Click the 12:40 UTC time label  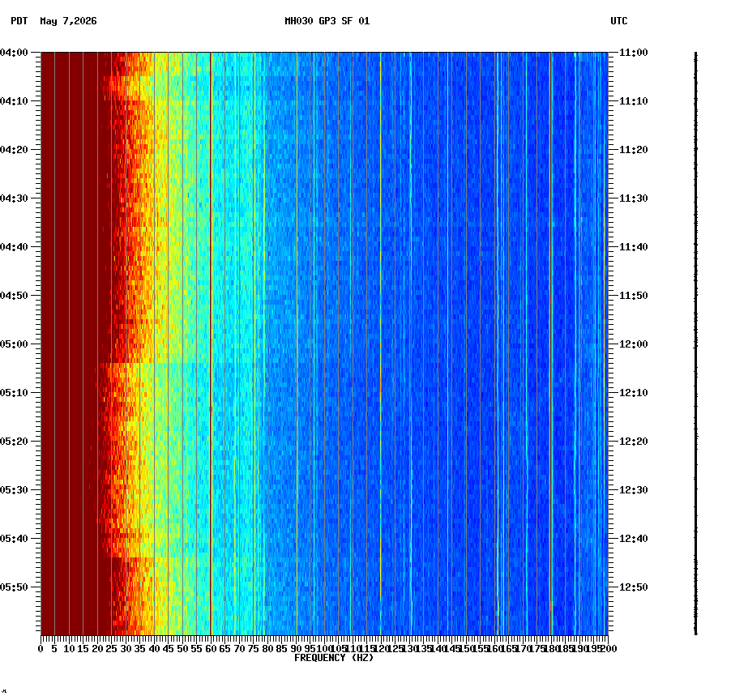pyautogui.click(x=634, y=538)
